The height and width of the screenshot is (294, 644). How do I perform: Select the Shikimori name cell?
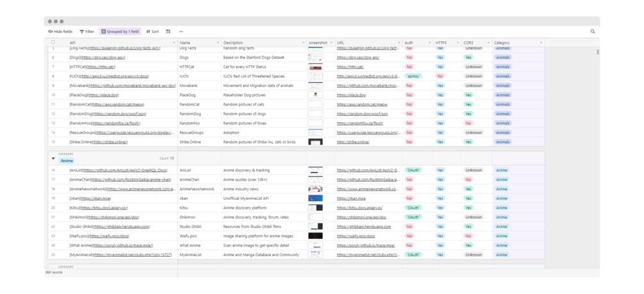[x=199, y=217]
